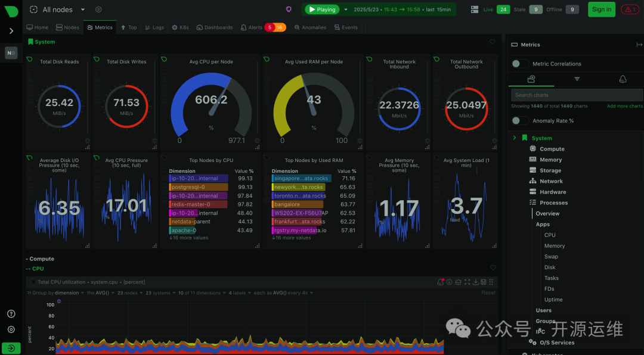
Task: Click the Sign in button
Action: tap(601, 10)
